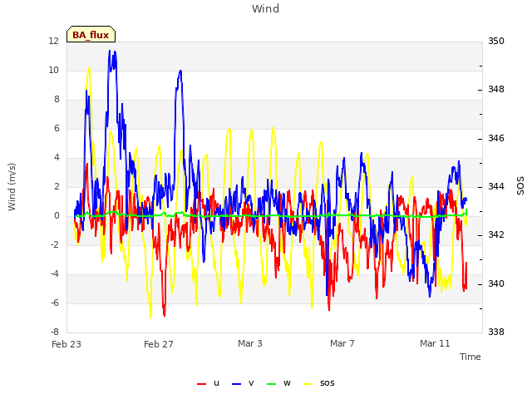This screenshot has height=399, width=532.
Task: Click the 338 tick on right axis
Action: tap(496, 332)
